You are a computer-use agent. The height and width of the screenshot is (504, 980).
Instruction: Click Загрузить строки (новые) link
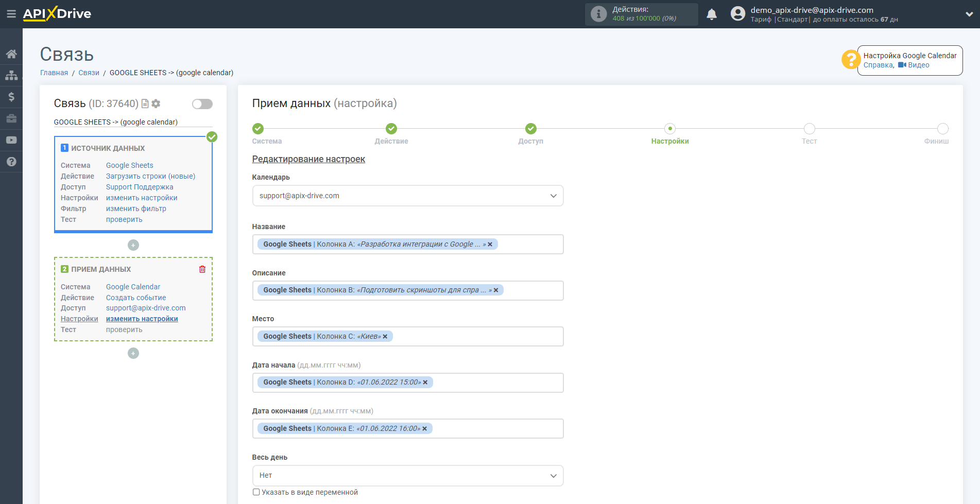(x=151, y=176)
